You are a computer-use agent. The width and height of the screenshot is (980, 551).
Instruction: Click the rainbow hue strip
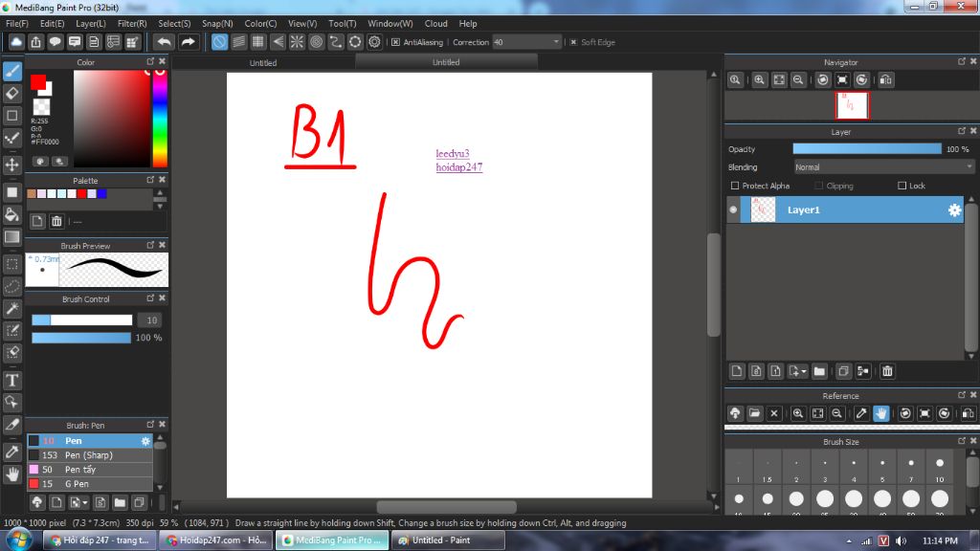(x=160, y=119)
